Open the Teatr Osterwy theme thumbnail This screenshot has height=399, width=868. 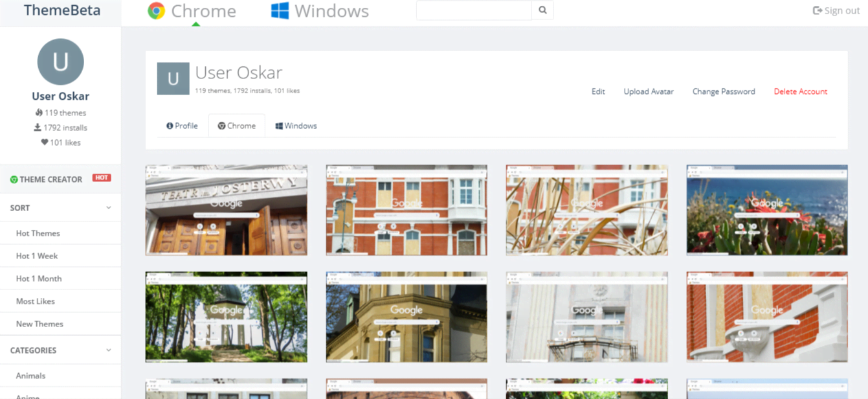tap(226, 210)
